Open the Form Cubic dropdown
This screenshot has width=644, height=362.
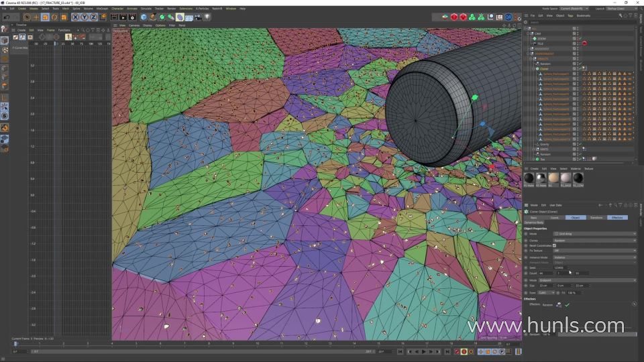(x=546, y=293)
